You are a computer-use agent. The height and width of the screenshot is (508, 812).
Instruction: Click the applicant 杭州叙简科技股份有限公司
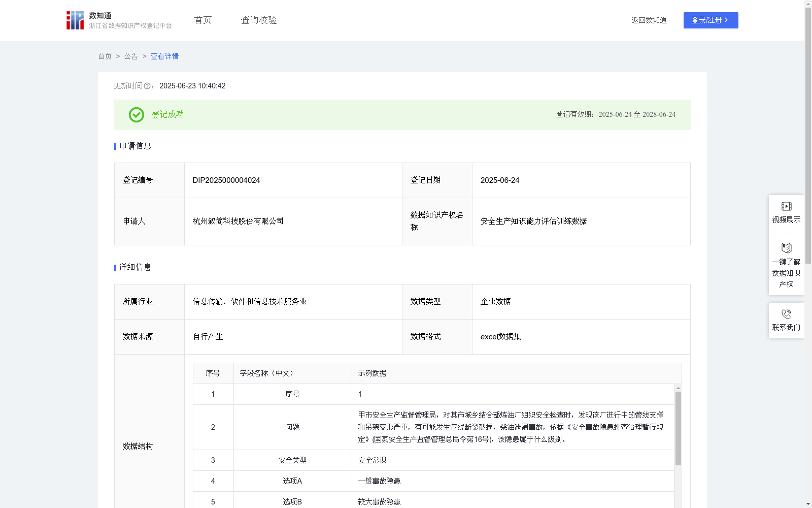tap(238, 221)
